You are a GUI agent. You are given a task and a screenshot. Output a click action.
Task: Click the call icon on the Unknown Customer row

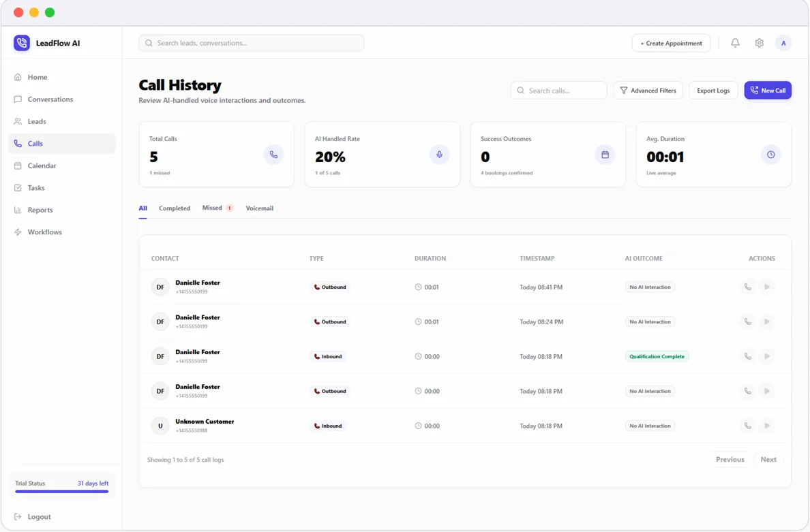pos(747,426)
